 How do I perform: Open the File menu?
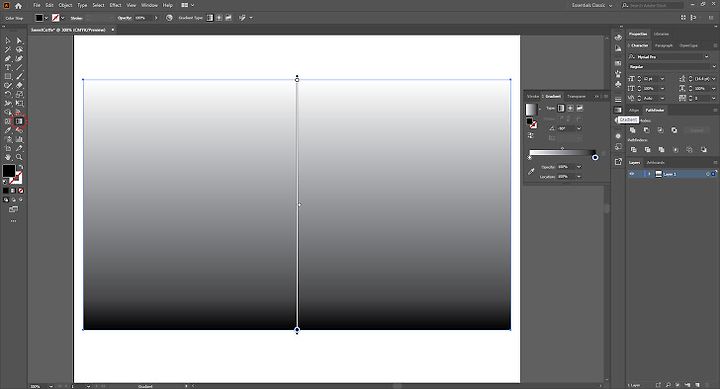click(37, 5)
